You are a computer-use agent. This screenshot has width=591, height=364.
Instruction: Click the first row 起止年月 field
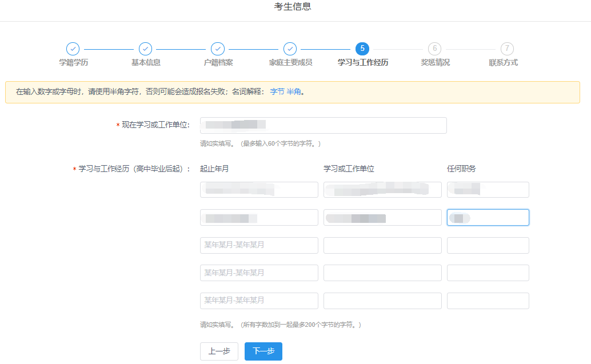(259, 190)
